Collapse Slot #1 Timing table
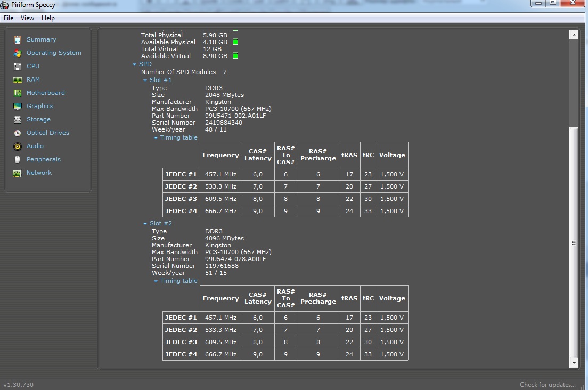Screen dimensions: 588x390 click(x=156, y=138)
